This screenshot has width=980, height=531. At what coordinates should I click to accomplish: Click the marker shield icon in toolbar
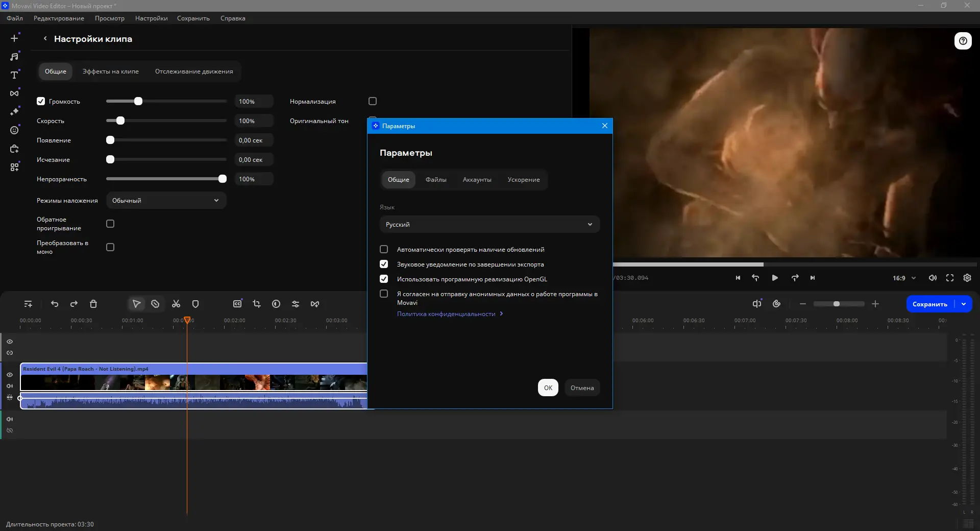[x=195, y=304]
